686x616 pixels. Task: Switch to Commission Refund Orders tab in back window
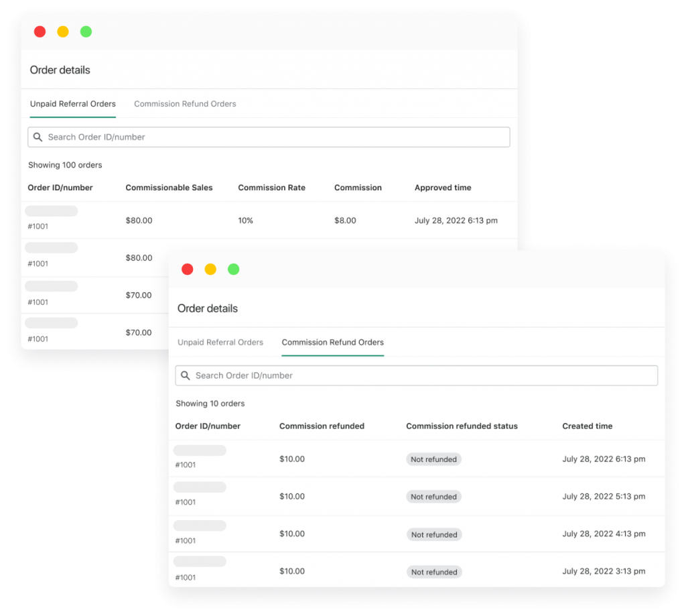(x=185, y=104)
